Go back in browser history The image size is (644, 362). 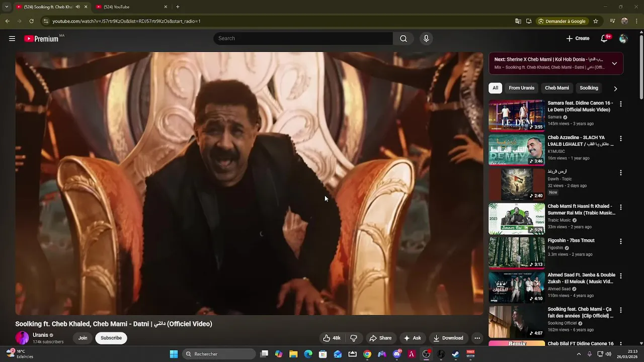[x=7, y=21]
